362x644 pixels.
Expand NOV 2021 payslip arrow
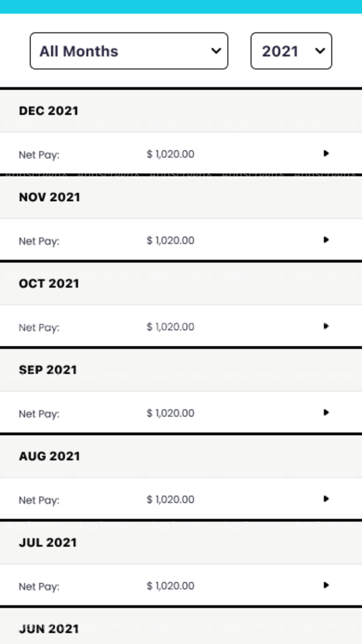pyautogui.click(x=326, y=240)
